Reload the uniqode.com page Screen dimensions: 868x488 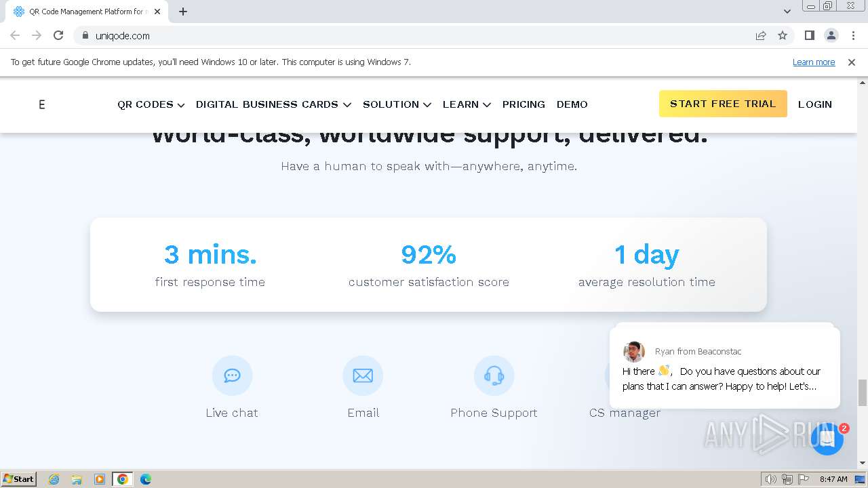click(58, 35)
